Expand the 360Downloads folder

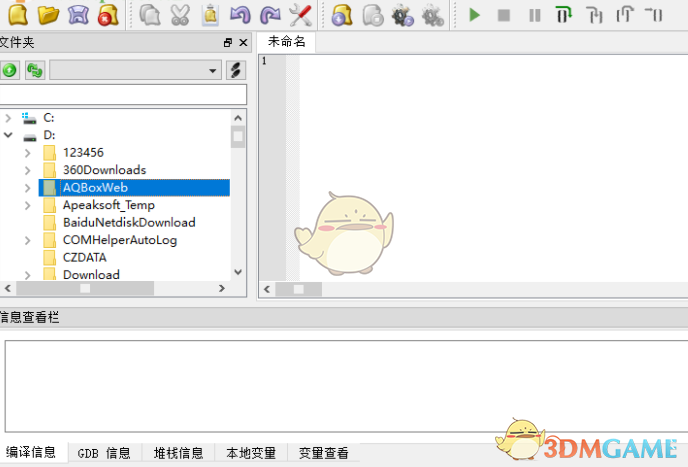pyautogui.click(x=28, y=170)
